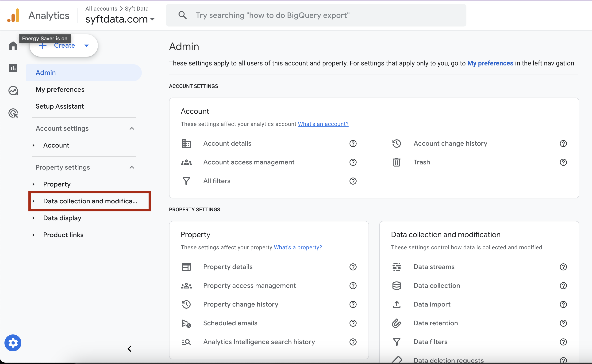Image resolution: width=592 pixels, height=364 pixels.
Task: Expand Data collection and modification tree item
Action: [x=34, y=201]
